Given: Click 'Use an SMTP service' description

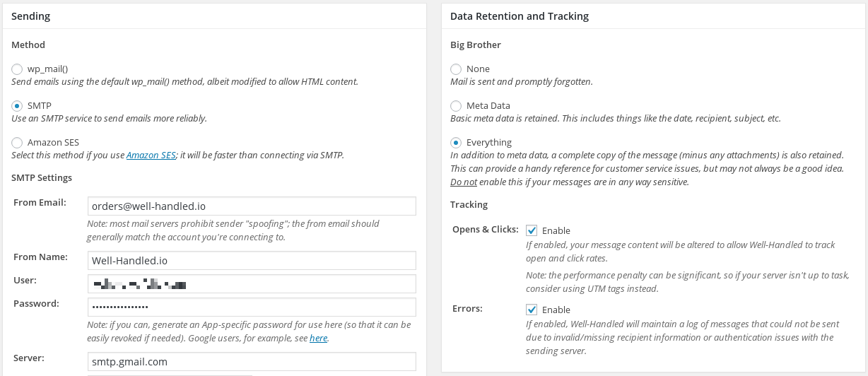Looking at the screenshot, I should point(110,119).
